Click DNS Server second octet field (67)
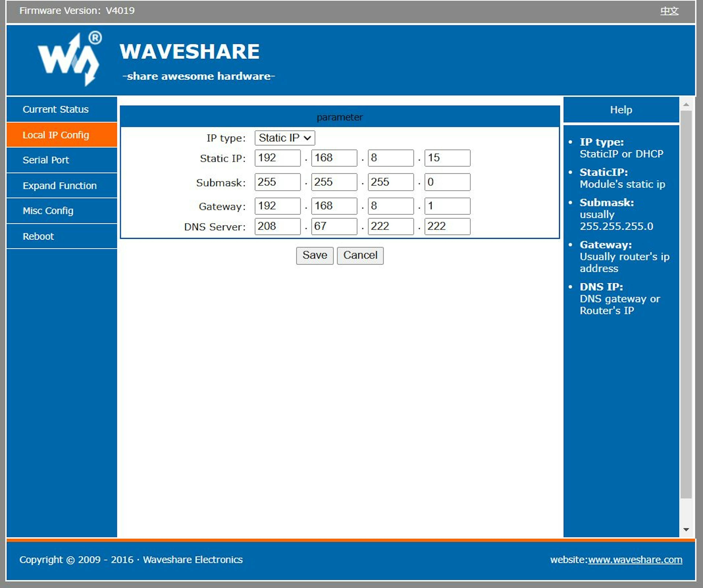The width and height of the screenshot is (703, 588). click(x=334, y=226)
